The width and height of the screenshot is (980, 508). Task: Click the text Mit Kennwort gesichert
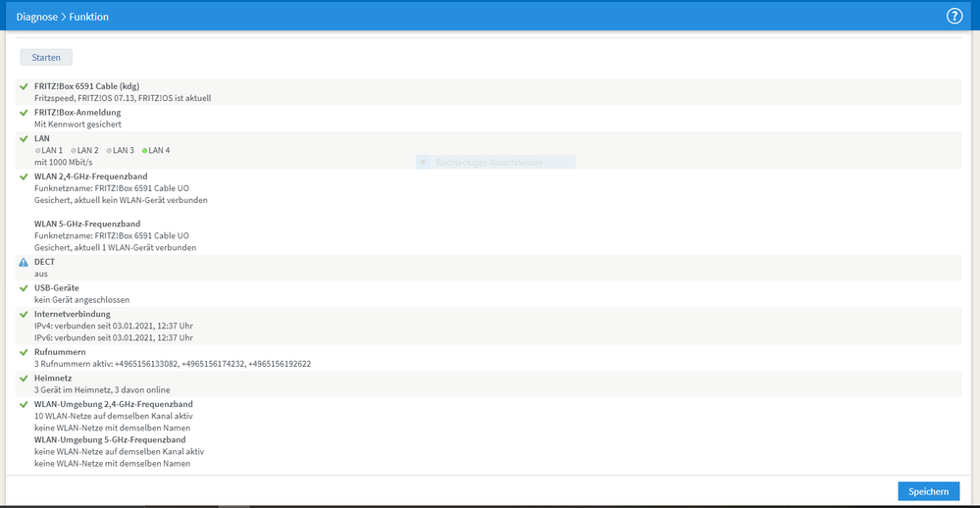click(x=78, y=125)
